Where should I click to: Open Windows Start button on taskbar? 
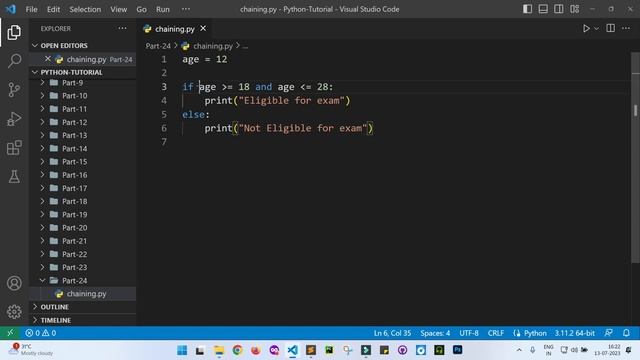tap(182, 350)
